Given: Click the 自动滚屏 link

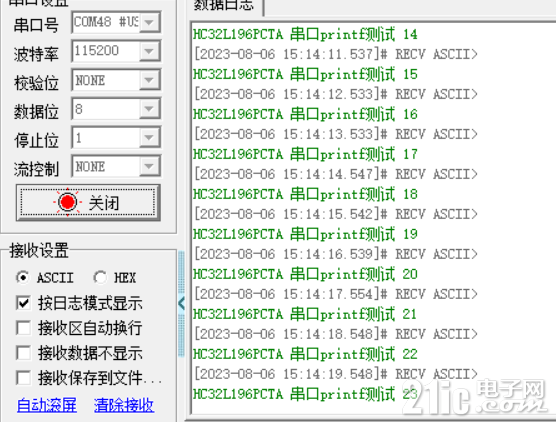Looking at the screenshot, I should click(x=46, y=405).
